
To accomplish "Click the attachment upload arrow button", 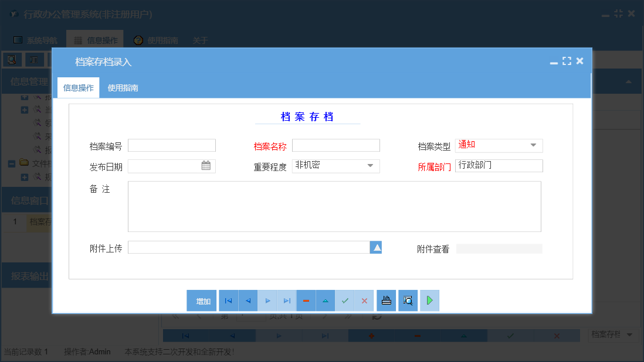I will pos(376,247).
